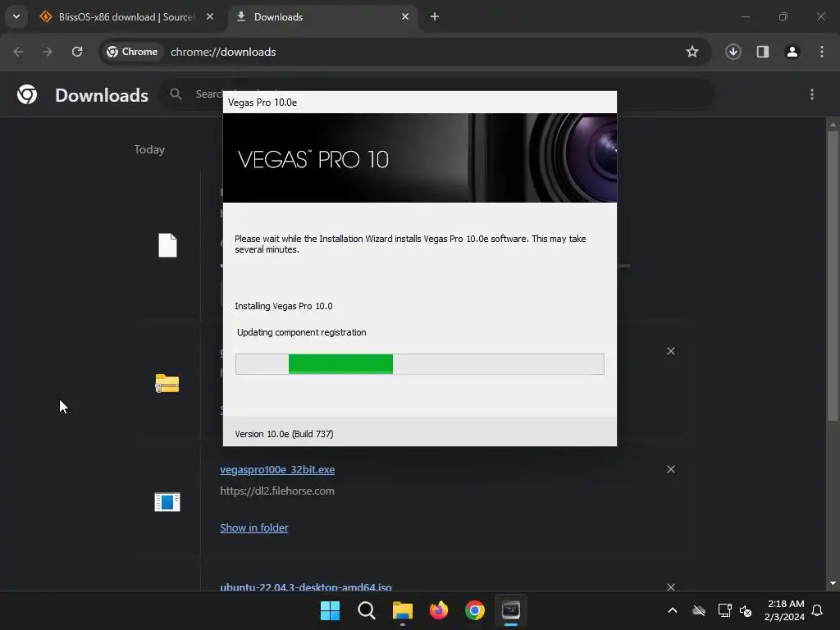The height and width of the screenshot is (630, 840).
Task: Click the Chrome logo beside Downloads heading
Action: pos(27,95)
